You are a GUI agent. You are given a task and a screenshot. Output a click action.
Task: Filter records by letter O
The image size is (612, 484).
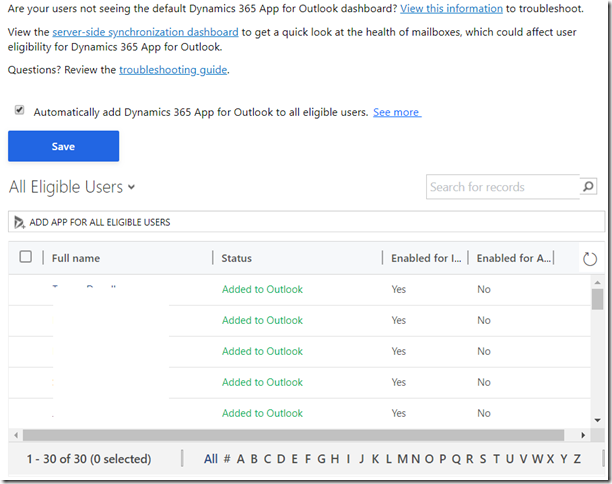429,459
